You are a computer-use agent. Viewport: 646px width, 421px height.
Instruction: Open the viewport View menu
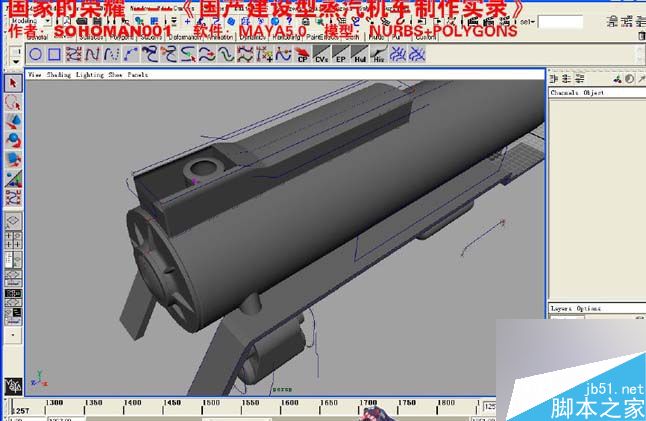(35, 75)
